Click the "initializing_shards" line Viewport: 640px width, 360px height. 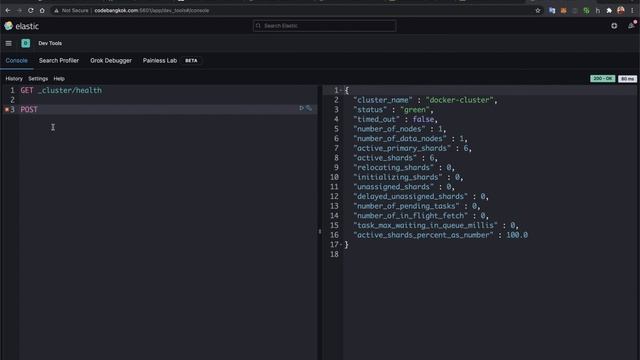point(408,177)
